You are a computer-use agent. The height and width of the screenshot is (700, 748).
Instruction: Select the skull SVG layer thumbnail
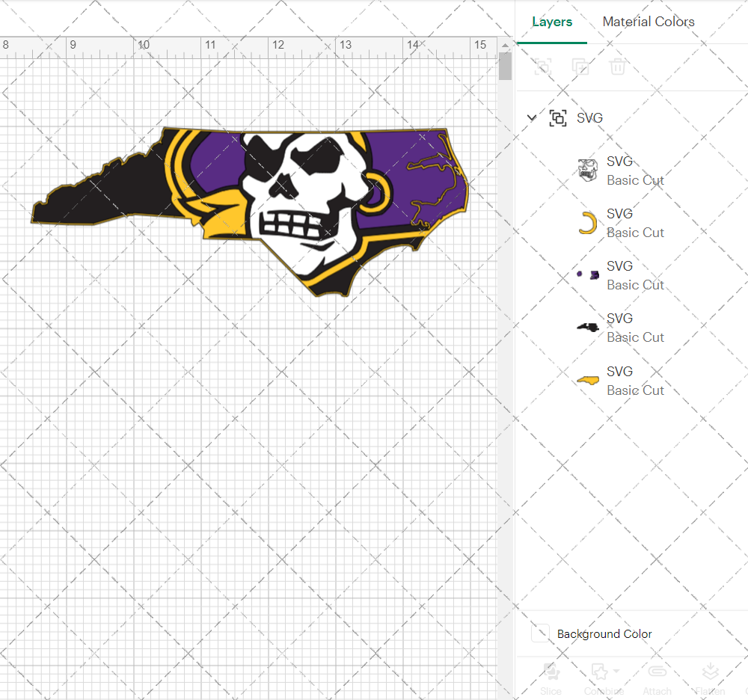pyautogui.click(x=588, y=171)
